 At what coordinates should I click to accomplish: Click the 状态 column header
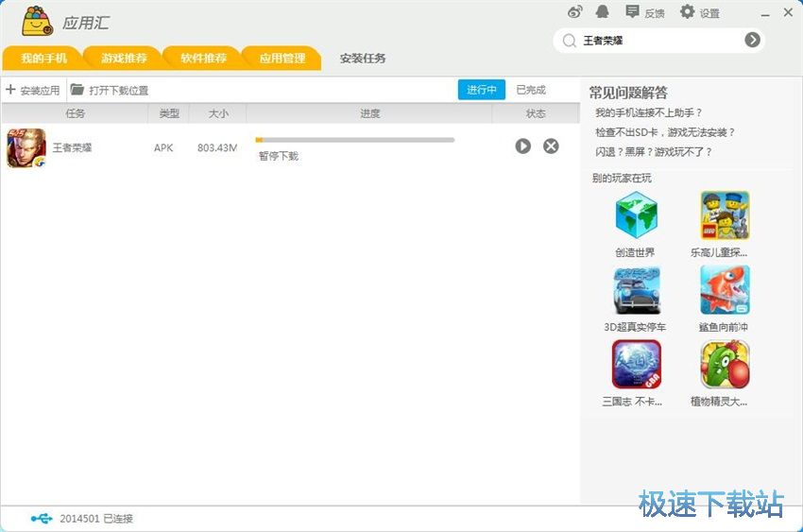click(536, 113)
